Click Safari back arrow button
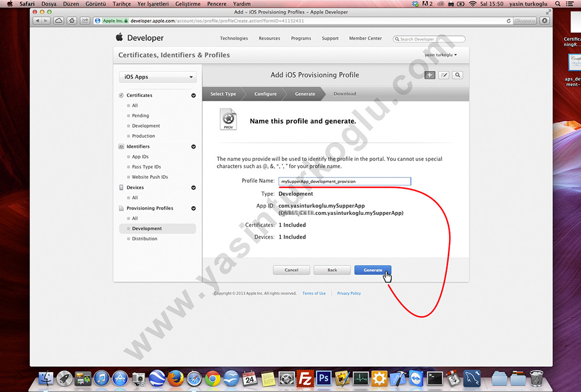The image size is (581, 392). tap(38, 21)
